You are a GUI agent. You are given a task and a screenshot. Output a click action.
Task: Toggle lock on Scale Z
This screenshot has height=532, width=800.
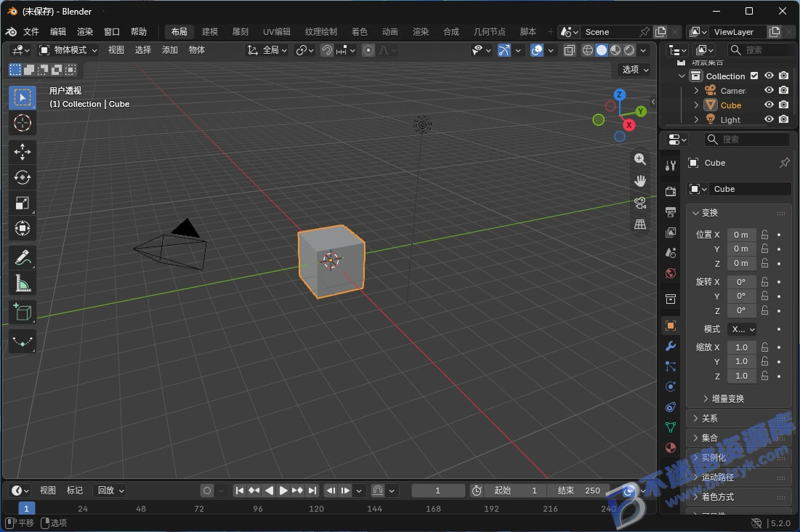(764, 376)
